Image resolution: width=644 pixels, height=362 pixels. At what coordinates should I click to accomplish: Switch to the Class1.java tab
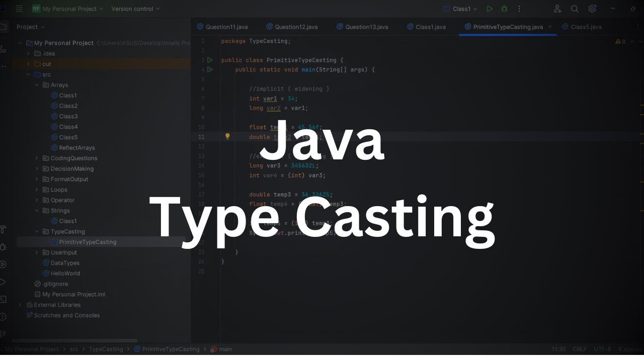point(426,27)
